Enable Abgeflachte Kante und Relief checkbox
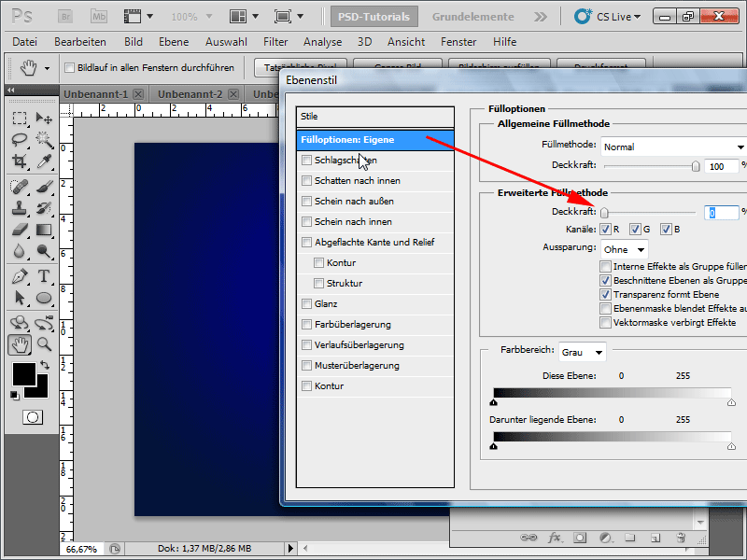747x560 pixels. click(x=307, y=243)
